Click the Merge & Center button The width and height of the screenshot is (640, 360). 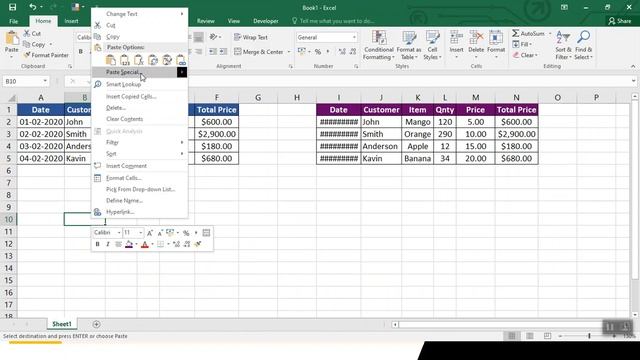[259, 52]
